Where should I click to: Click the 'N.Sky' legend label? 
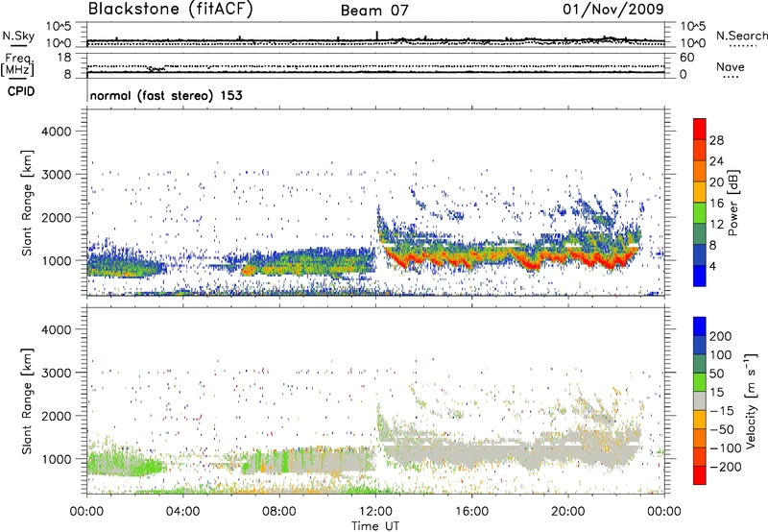click(x=18, y=36)
